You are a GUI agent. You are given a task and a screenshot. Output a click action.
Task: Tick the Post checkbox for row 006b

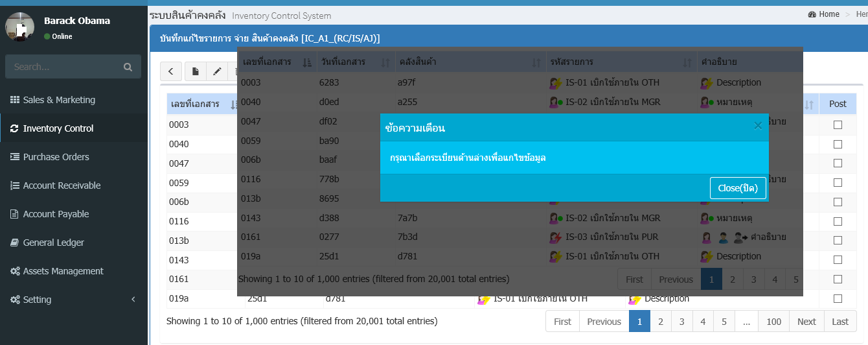click(838, 202)
